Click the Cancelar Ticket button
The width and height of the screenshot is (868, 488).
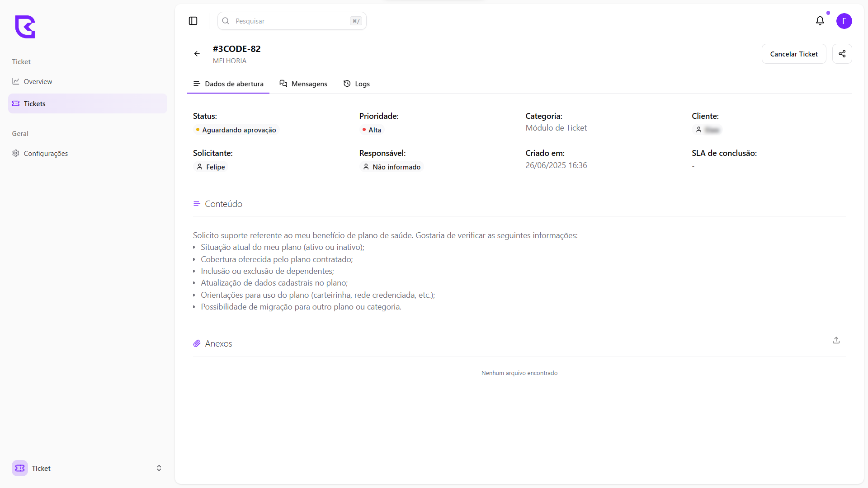(x=793, y=54)
